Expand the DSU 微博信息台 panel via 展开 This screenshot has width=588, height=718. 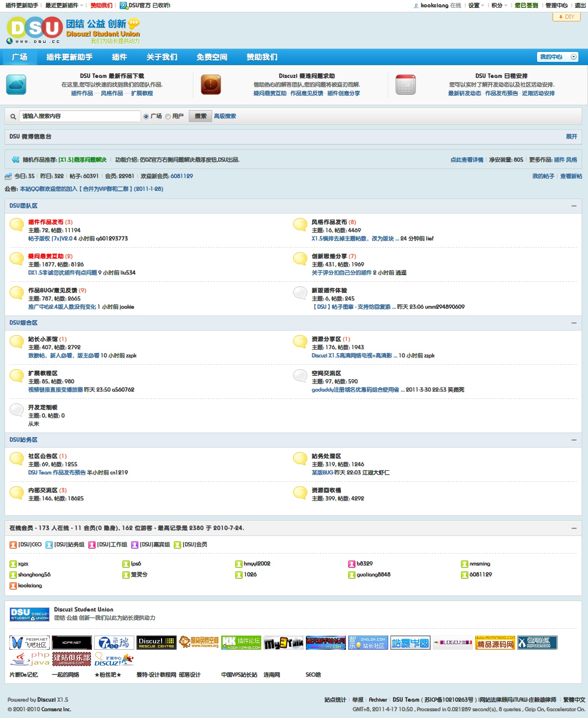click(x=571, y=137)
